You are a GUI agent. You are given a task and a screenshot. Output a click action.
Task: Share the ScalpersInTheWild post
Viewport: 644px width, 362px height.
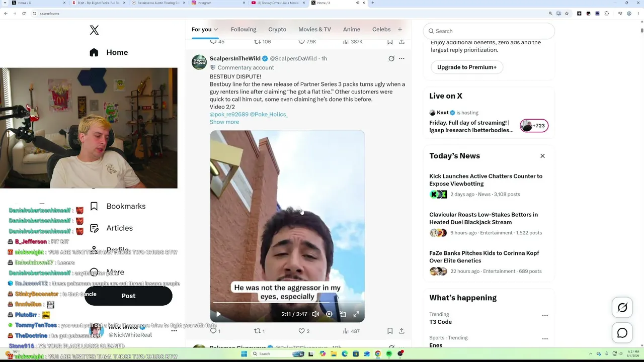point(401,331)
